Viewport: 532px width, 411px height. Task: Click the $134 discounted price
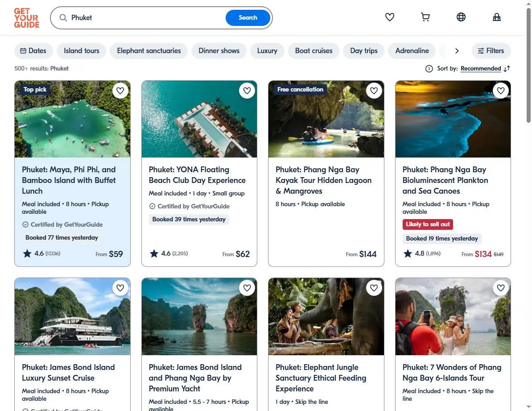pyautogui.click(x=483, y=254)
